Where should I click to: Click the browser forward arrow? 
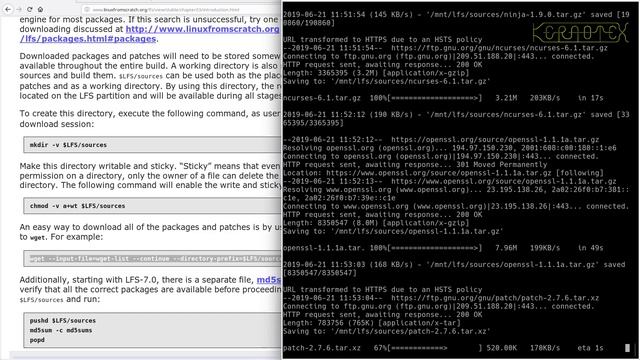coord(19,9)
